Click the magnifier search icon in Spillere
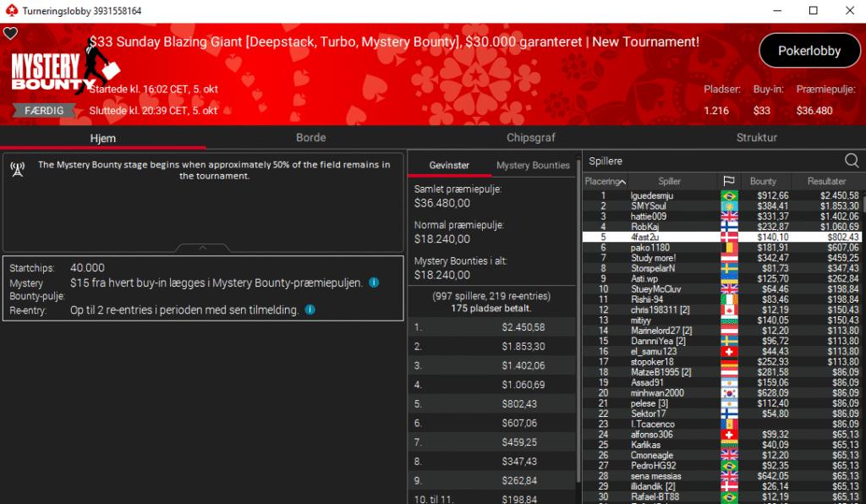Viewport: 866px width, 504px height. [x=852, y=161]
